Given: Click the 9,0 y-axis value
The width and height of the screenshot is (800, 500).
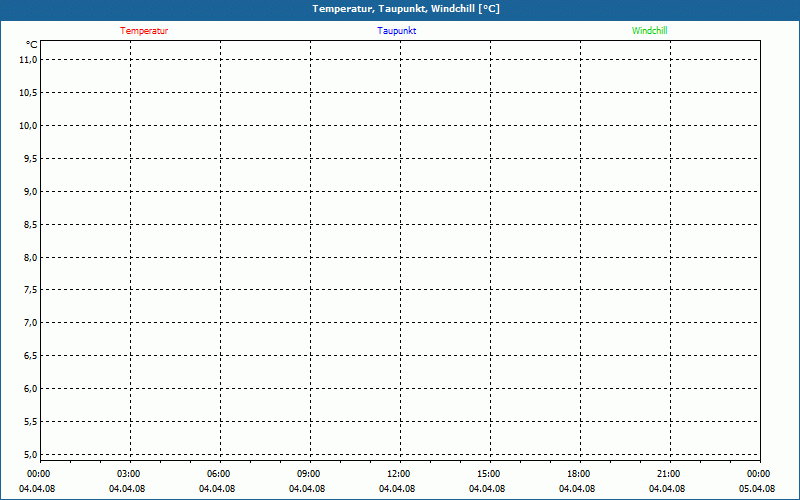Looking at the screenshot, I should 31,191.
